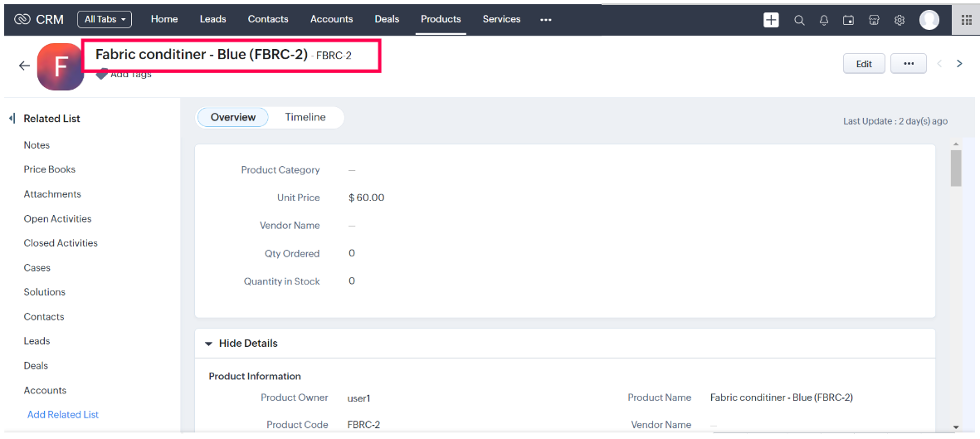Switch to Overview view toggle
The height and width of the screenshot is (439, 980).
(x=233, y=118)
